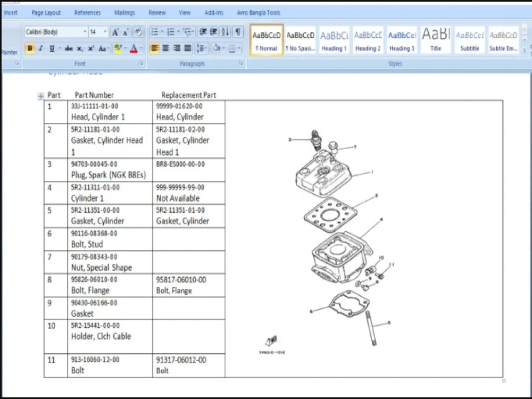This screenshot has width=532, height=399.
Task: Apply Strikethrough to text
Action: pos(69,48)
